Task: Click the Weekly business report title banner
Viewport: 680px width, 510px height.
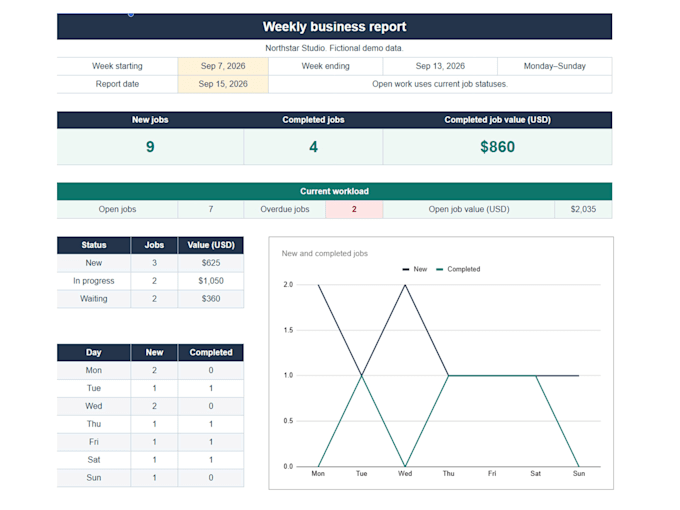Action: point(334,26)
